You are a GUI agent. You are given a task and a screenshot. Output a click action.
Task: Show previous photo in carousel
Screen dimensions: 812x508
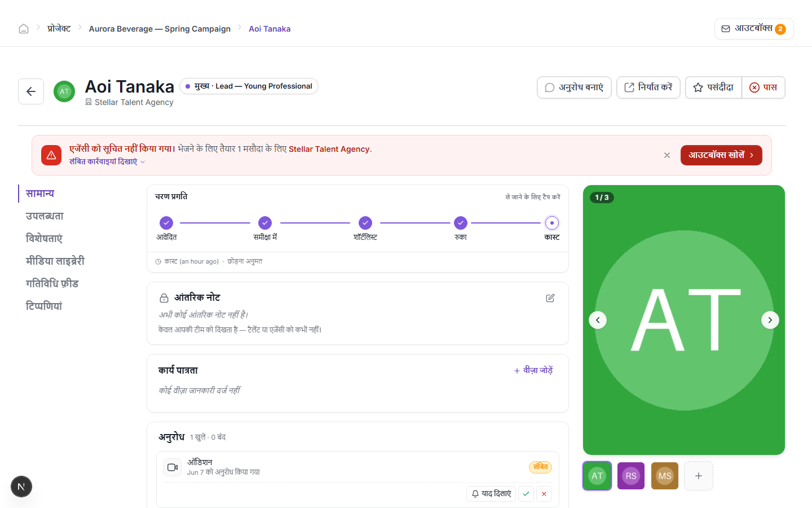(598, 320)
